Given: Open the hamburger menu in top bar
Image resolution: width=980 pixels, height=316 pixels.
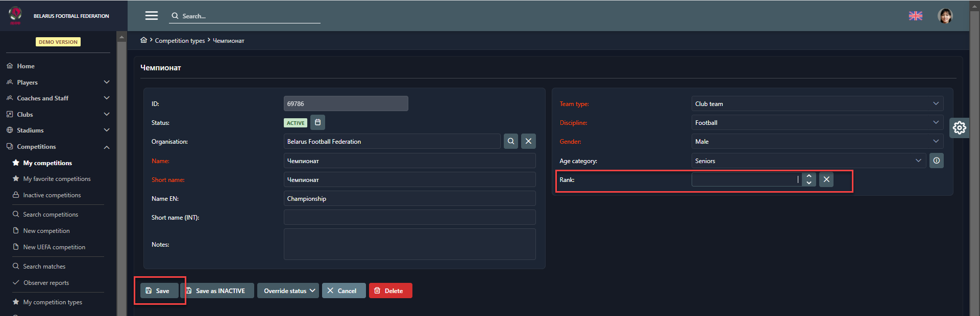Looking at the screenshot, I should point(152,16).
